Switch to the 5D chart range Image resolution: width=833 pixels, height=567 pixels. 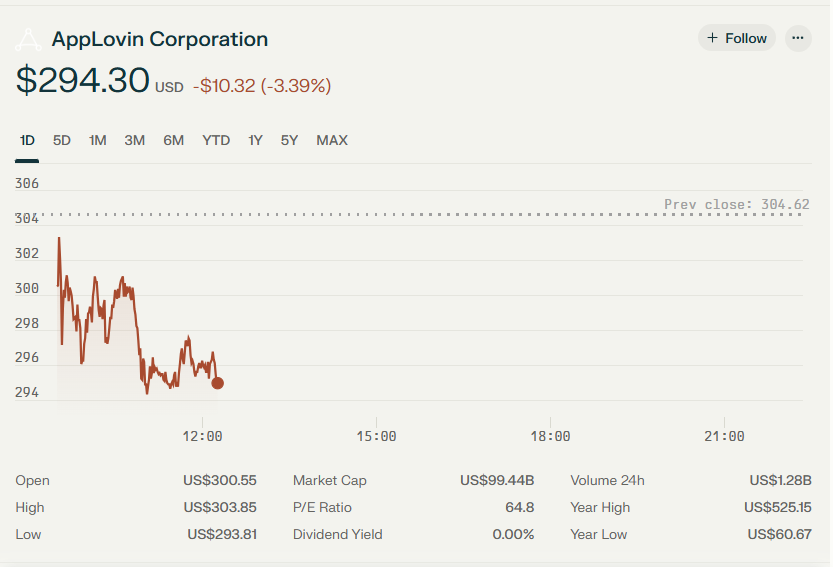pyautogui.click(x=62, y=140)
